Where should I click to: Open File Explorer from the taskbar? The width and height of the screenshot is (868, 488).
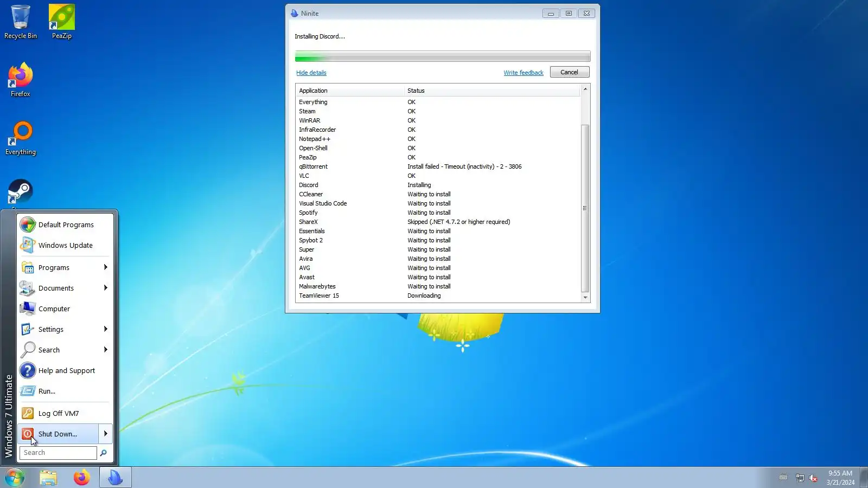[48, 478]
